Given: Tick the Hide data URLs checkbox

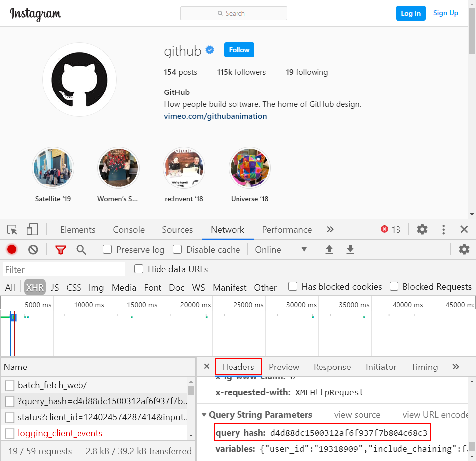Looking at the screenshot, I should point(139,269).
